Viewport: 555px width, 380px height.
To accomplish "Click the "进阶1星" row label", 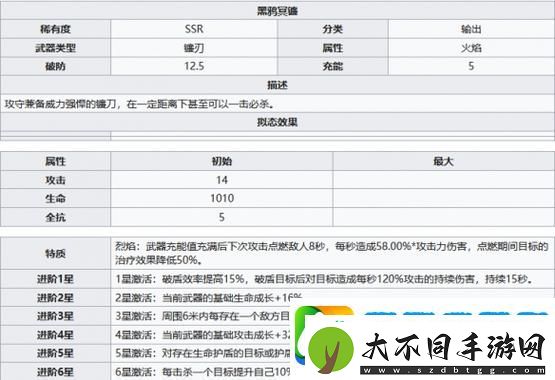I will [55, 279].
